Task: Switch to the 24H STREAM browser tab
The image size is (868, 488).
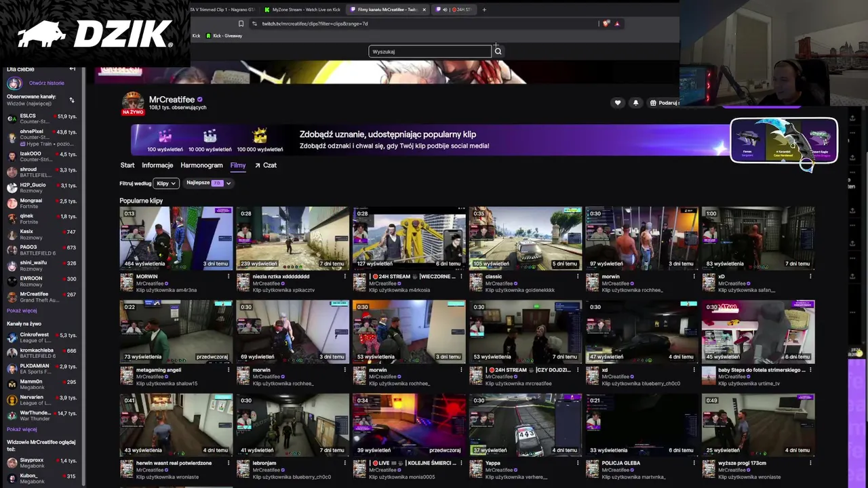Action: click(x=454, y=9)
